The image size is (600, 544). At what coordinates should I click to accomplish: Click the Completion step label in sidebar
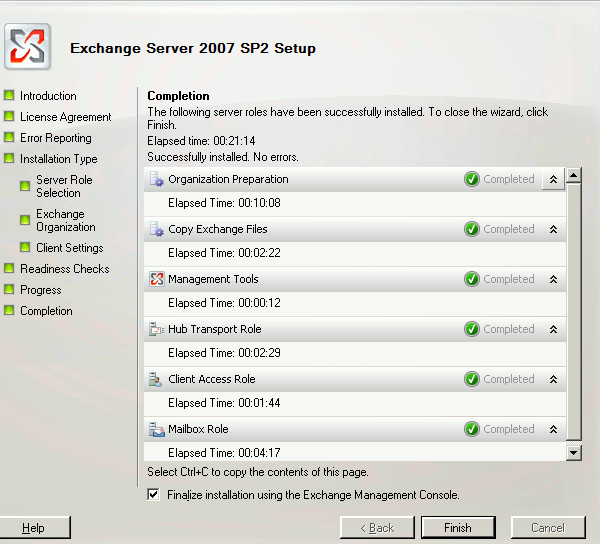point(46,311)
